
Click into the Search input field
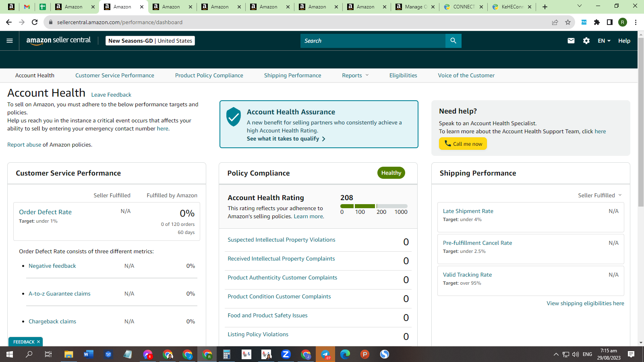pyautogui.click(x=373, y=41)
